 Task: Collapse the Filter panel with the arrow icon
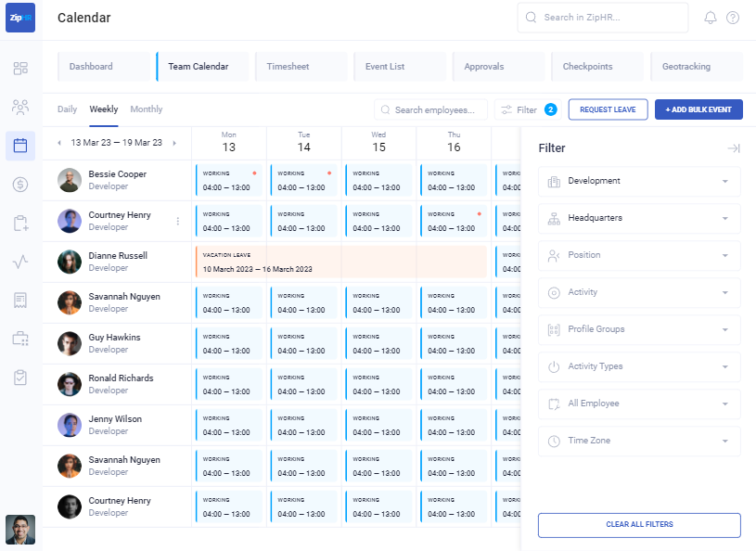734,147
